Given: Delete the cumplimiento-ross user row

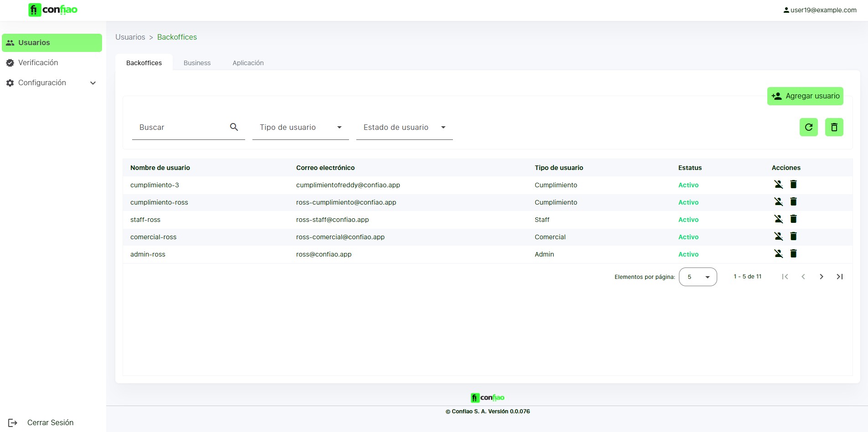Looking at the screenshot, I should (x=793, y=202).
